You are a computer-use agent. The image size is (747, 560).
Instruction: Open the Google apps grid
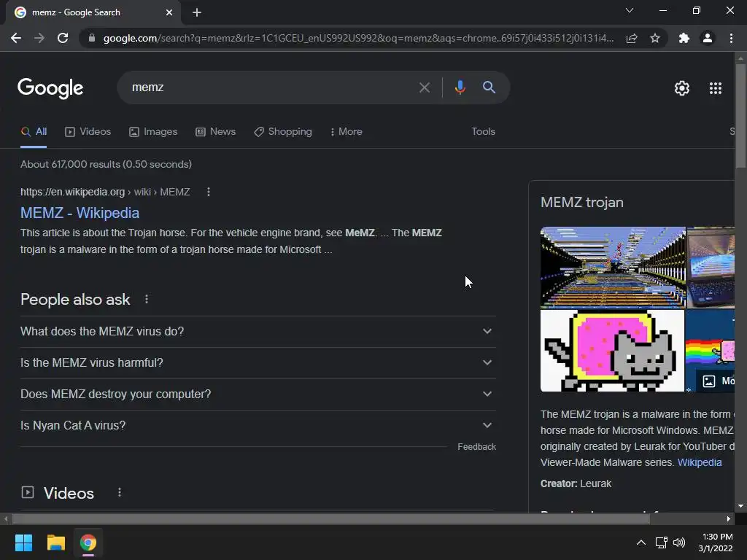tap(716, 88)
